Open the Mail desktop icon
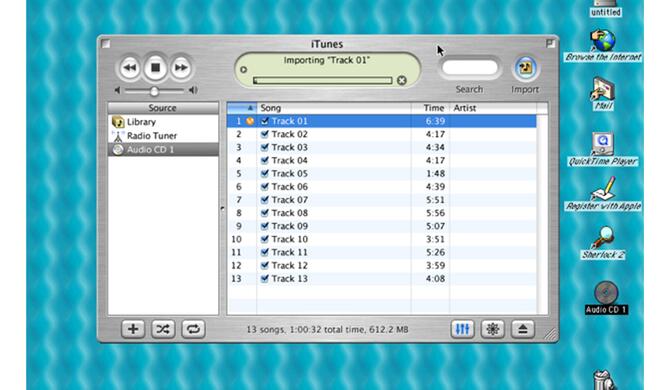The height and width of the screenshot is (390, 660). 603,94
